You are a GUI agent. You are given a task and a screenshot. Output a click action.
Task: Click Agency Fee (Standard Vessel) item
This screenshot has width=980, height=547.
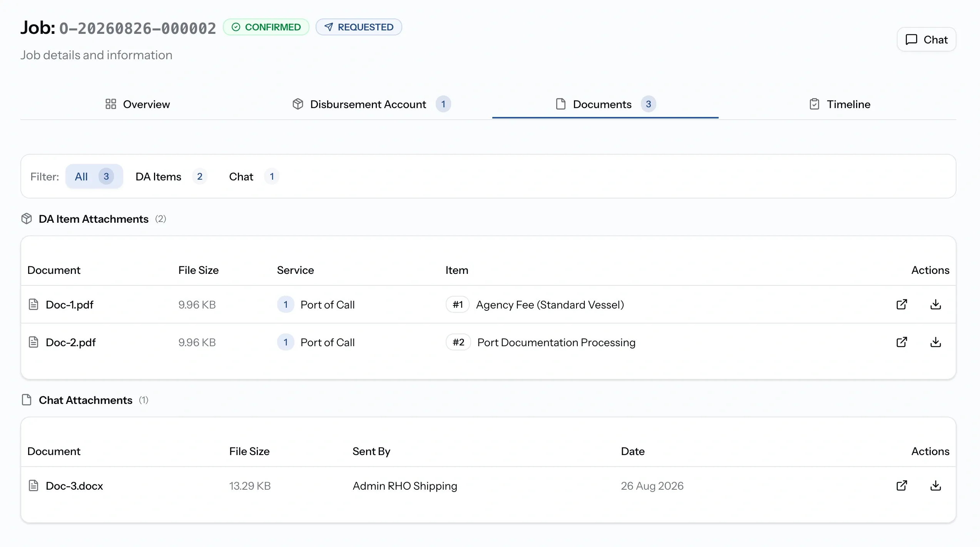550,305
